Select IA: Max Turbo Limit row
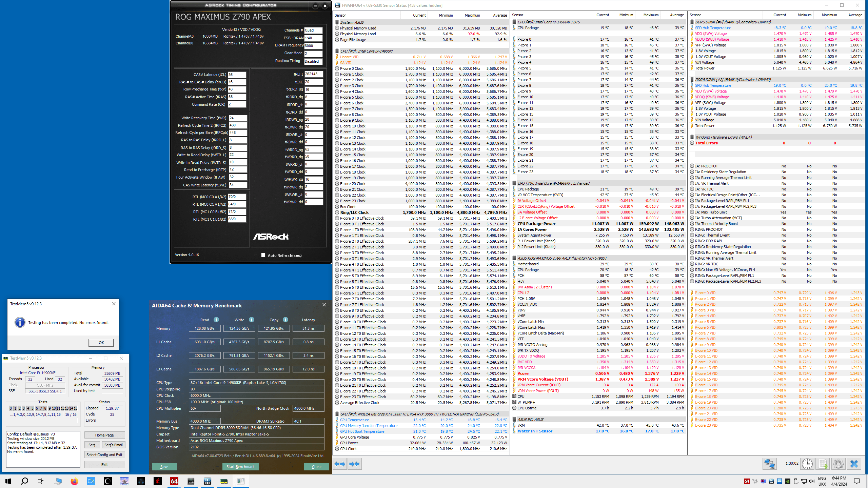The image size is (868, 488). point(776,212)
